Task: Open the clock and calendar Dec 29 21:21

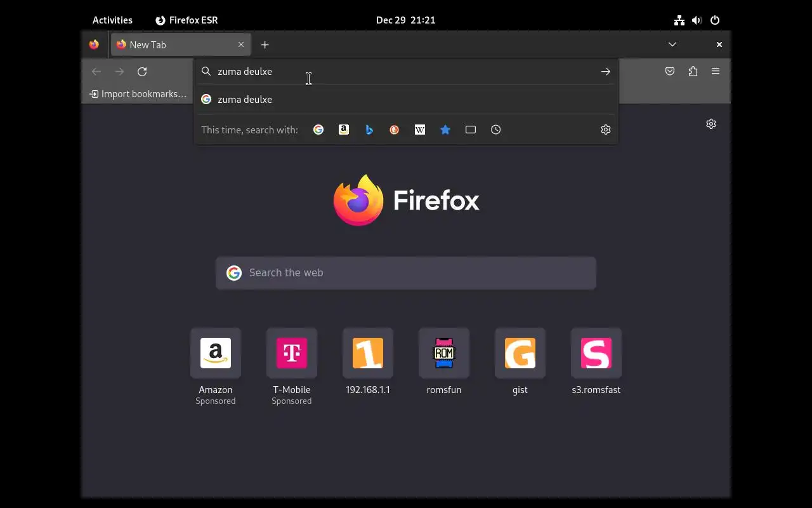Action: pyautogui.click(x=406, y=20)
